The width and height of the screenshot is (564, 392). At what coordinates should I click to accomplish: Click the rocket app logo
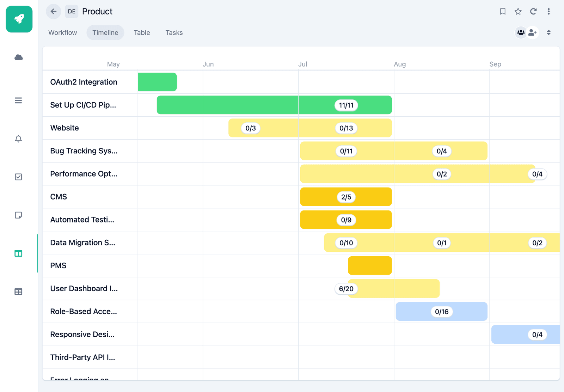19,19
